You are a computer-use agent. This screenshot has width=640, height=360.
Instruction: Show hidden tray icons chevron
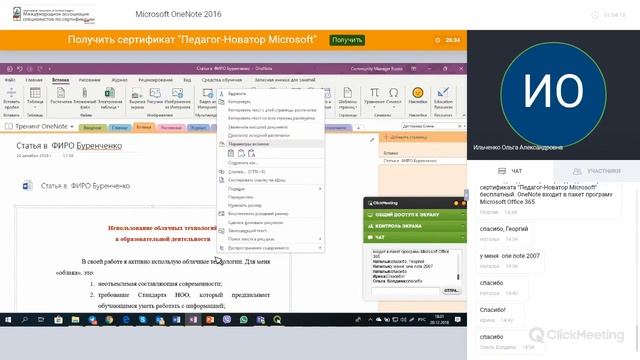pyautogui.click(x=370, y=320)
